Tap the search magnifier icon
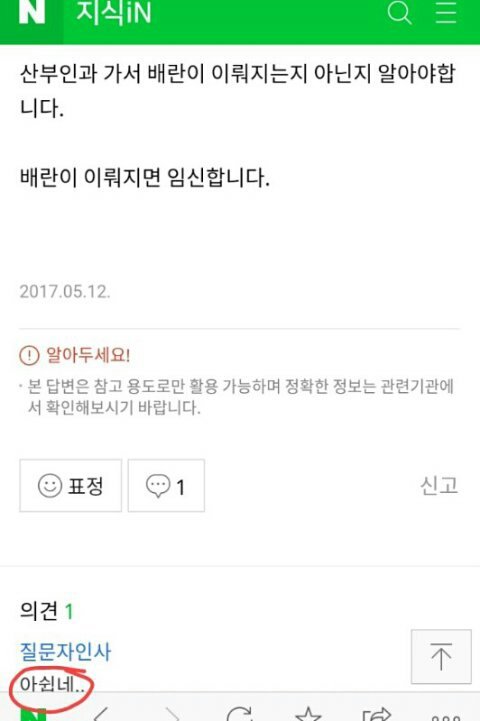Image resolution: width=480 pixels, height=721 pixels. pos(399,12)
